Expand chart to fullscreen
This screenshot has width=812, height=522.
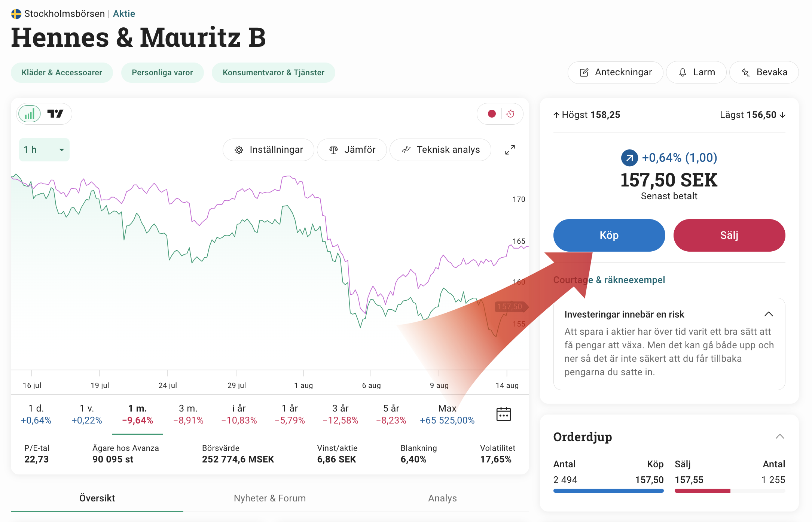point(510,150)
